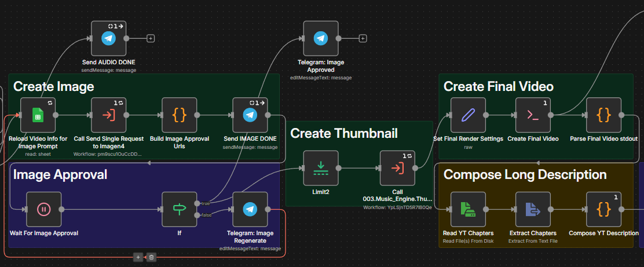The image size is (644, 267).
Task: Select the Set Final Render Settings node
Action: (468, 115)
